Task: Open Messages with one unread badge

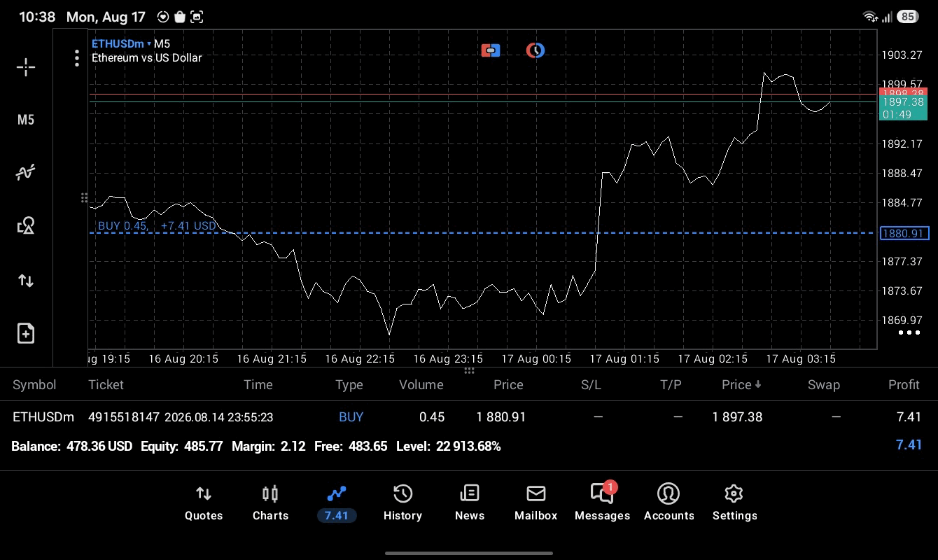Action: point(602,503)
